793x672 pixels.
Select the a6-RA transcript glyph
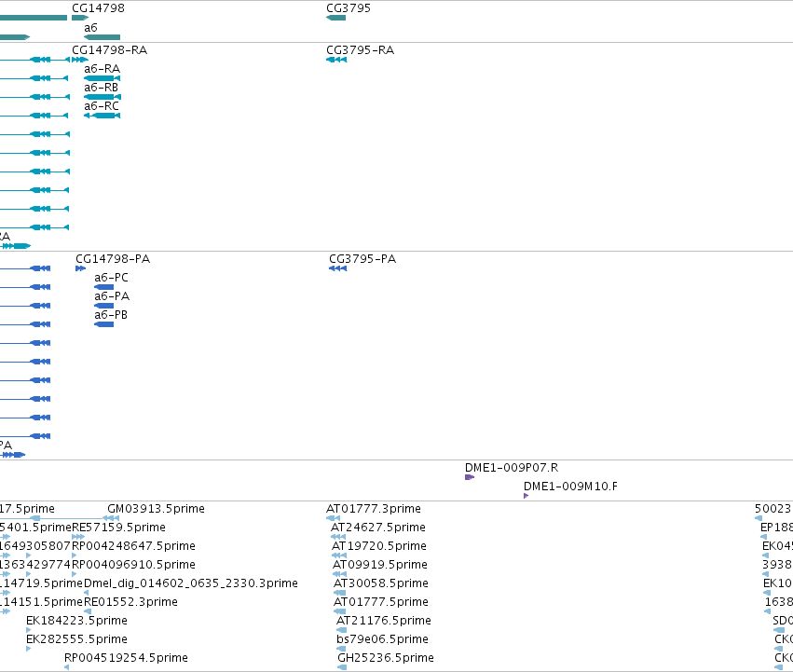coord(103,78)
